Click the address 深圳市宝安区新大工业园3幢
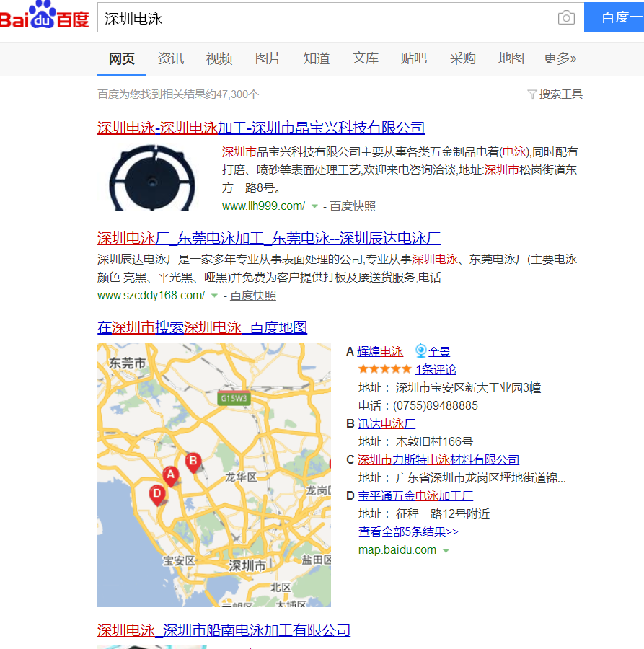 coord(468,388)
